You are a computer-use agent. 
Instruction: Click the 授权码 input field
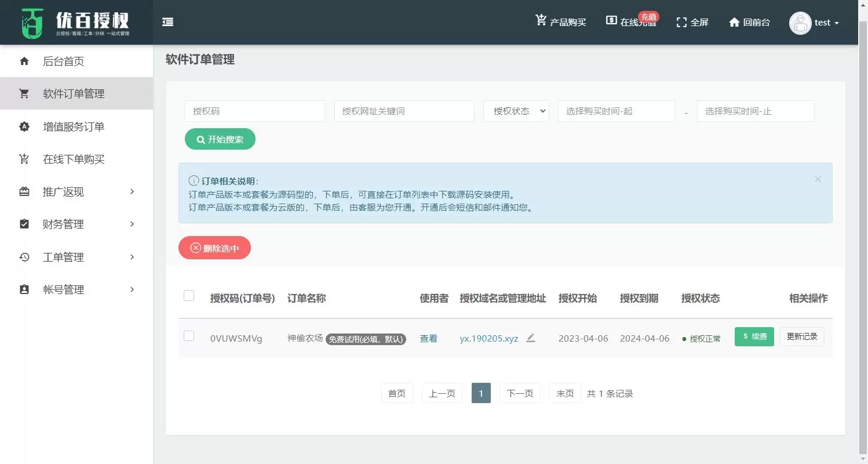255,111
